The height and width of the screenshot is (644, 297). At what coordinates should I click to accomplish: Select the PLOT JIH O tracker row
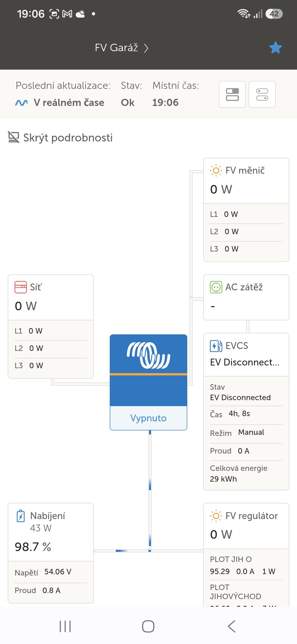click(246, 565)
